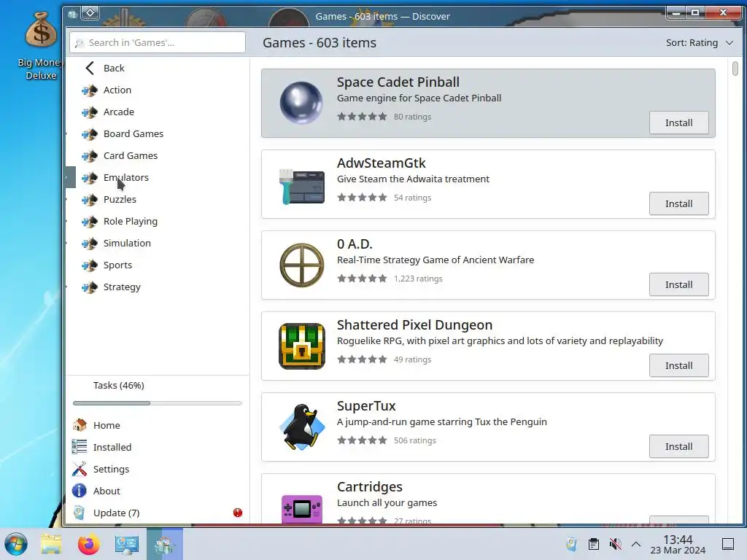The height and width of the screenshot is (560, 747).
Task: Expand hidden system tray icons arrow
Action: (x=636, y=544)
